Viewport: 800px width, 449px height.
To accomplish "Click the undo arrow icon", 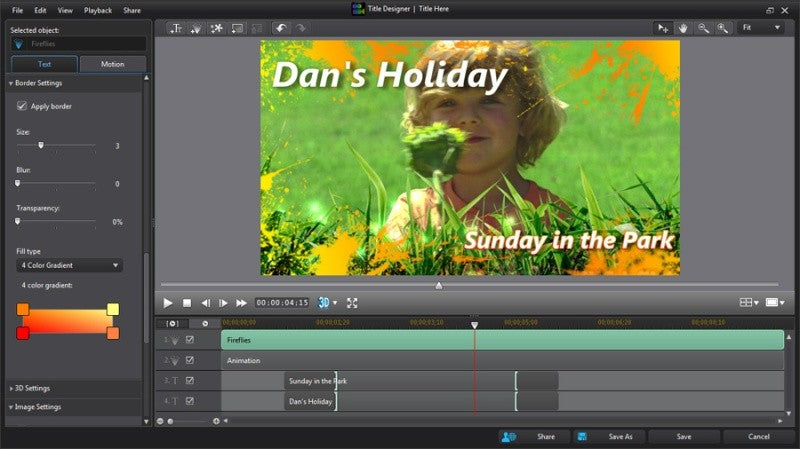I will (x=281, y=28).
